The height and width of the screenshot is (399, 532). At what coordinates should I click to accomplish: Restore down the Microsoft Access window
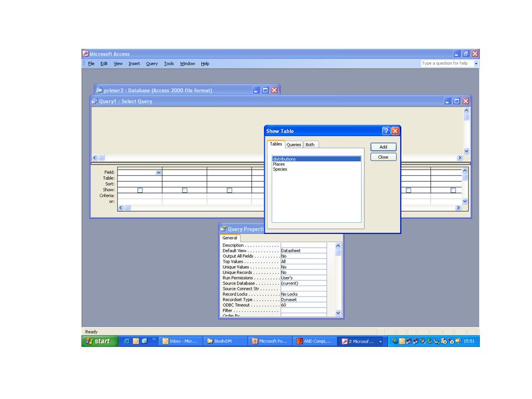(466, 54)
